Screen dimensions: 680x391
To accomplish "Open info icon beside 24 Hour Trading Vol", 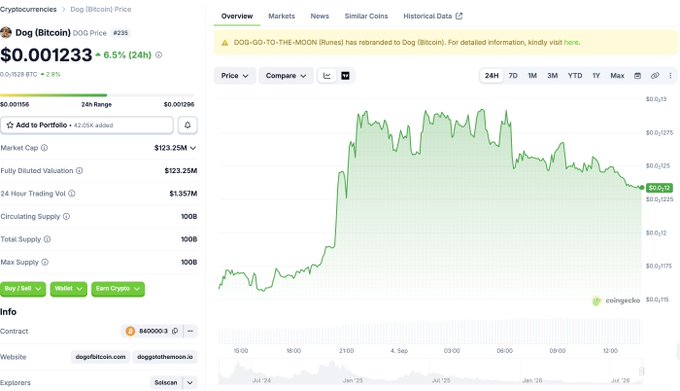I will [x=72, y=194].
